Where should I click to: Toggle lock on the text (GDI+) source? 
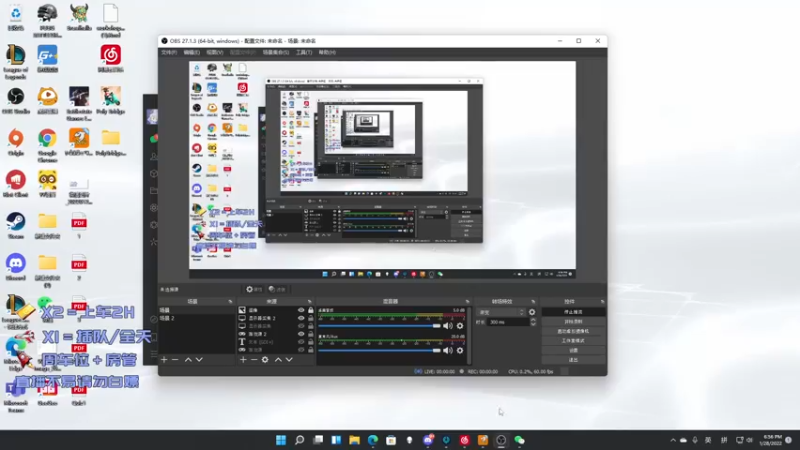pos(310,342)
